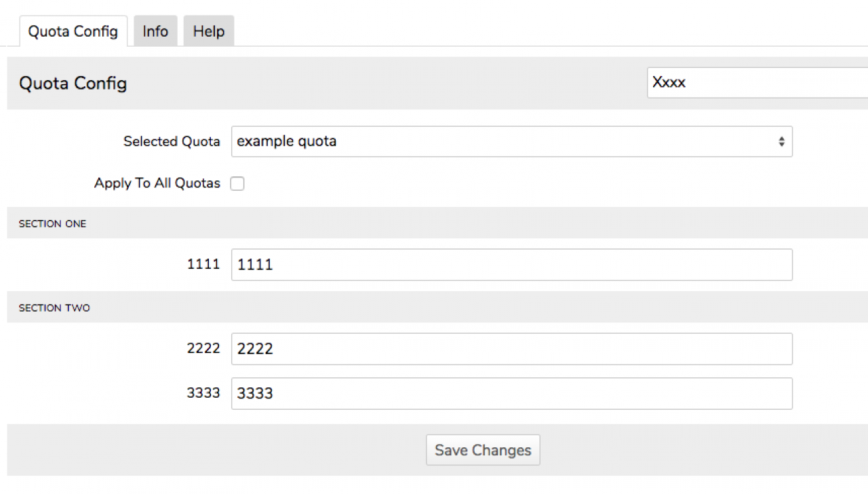
Task: Click the '1111' field label
Action: coord(203,265)
